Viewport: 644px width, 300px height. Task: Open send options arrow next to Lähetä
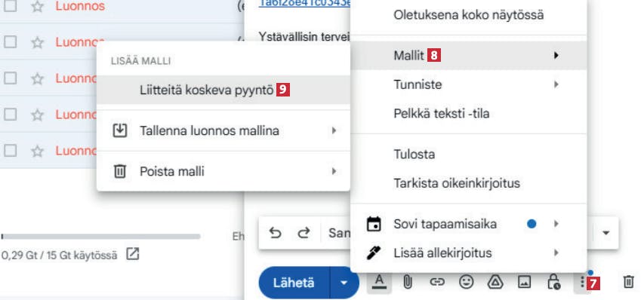coord(344,283)
